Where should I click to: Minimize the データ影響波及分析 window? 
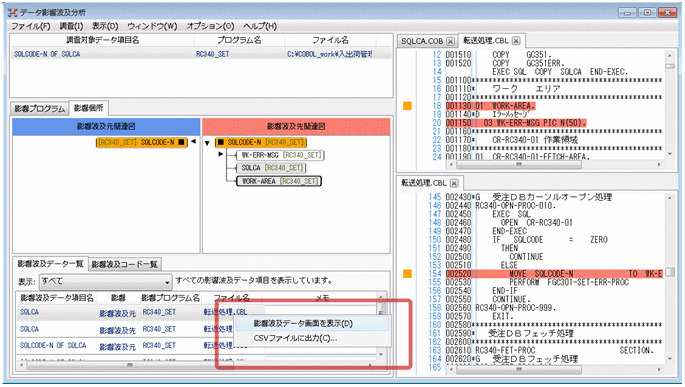pos(627,13)
